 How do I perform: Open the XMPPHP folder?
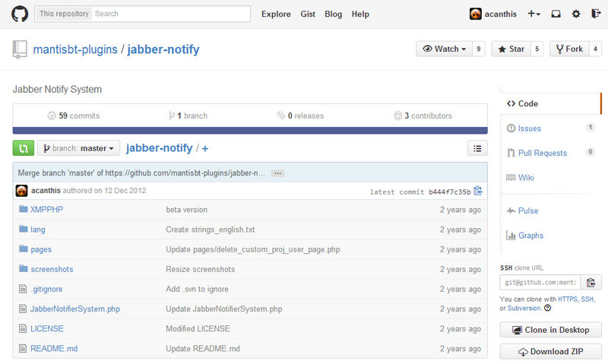(x=46, y=209)
